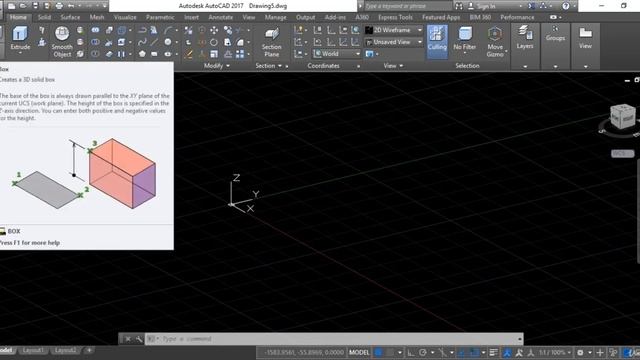The height and width of the screenshot is (360, 640).
Task: Click the Autodesk Exchange Apps icon
Action: point(531,6)
